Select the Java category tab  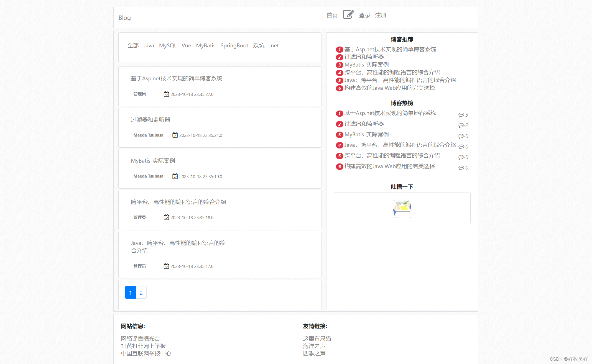coord(149,45)
